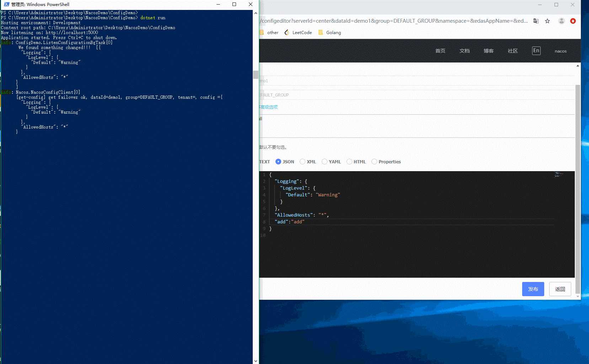The image size is (589, 364).
Task: Click the Nacos page scrollbar up arrow
Action: click(x=578, y=66)
